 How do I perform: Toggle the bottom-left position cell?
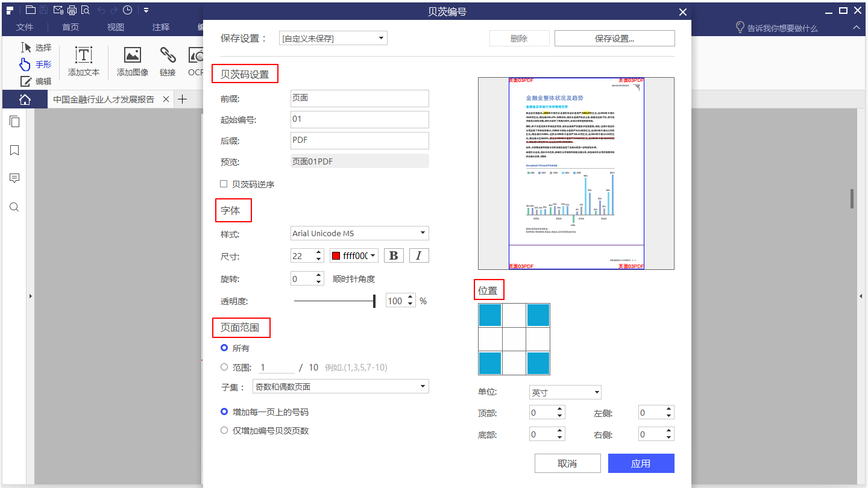(490, 363)
